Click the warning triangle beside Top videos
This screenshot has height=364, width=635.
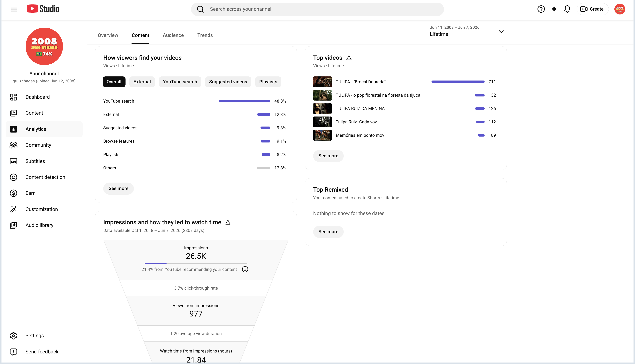349,58
